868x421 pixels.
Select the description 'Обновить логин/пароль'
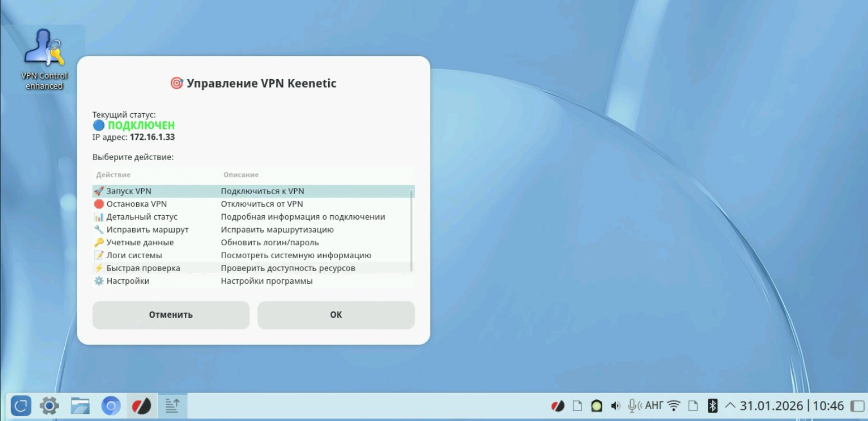tap(270, 243)
